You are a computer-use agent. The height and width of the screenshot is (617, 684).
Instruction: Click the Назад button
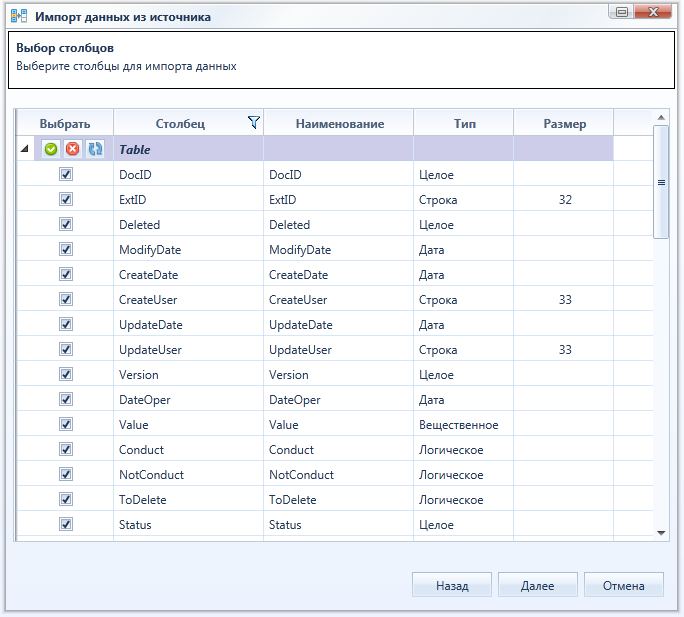[452, 585]
